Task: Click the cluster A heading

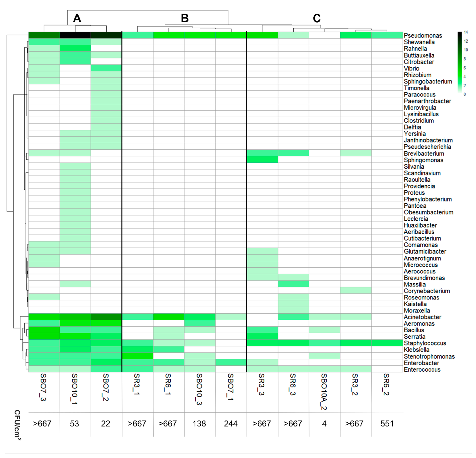Action: coord(77,18)
